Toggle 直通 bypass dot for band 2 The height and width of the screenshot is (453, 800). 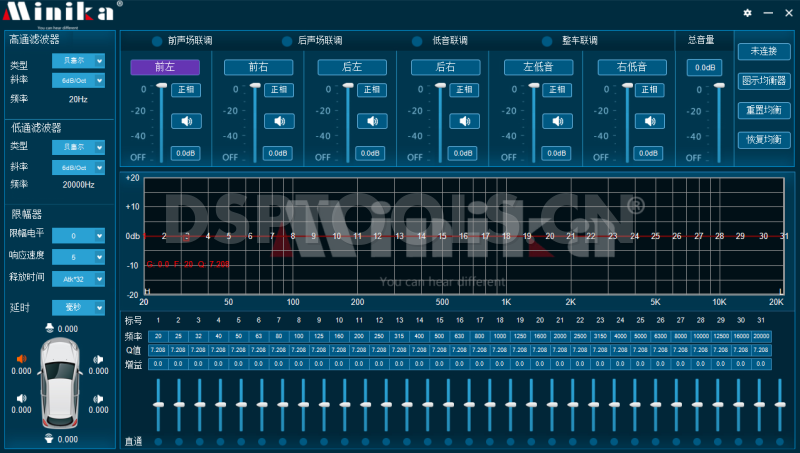(x=179, y=442)
